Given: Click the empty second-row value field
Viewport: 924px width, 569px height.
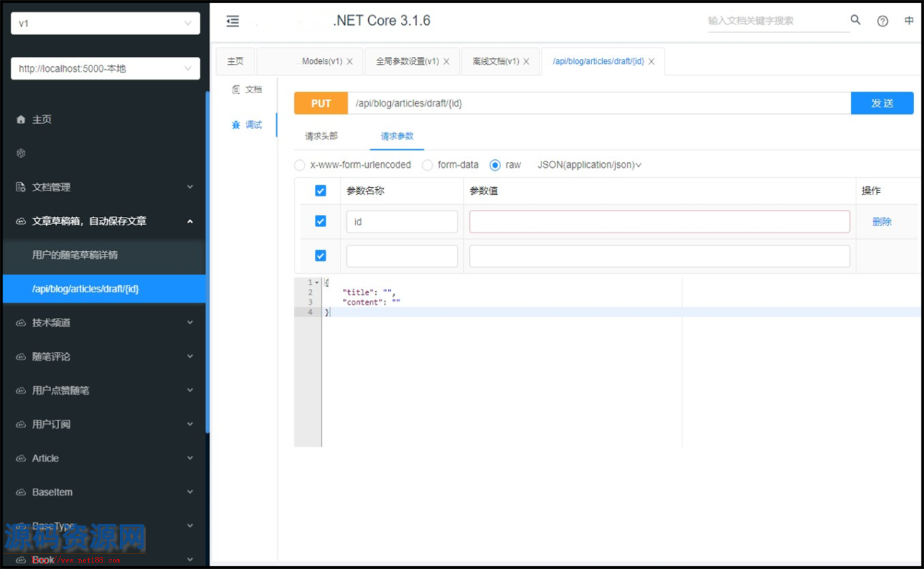Looking at the screenshot, I should pyautogui.click(x=660, y=256).
